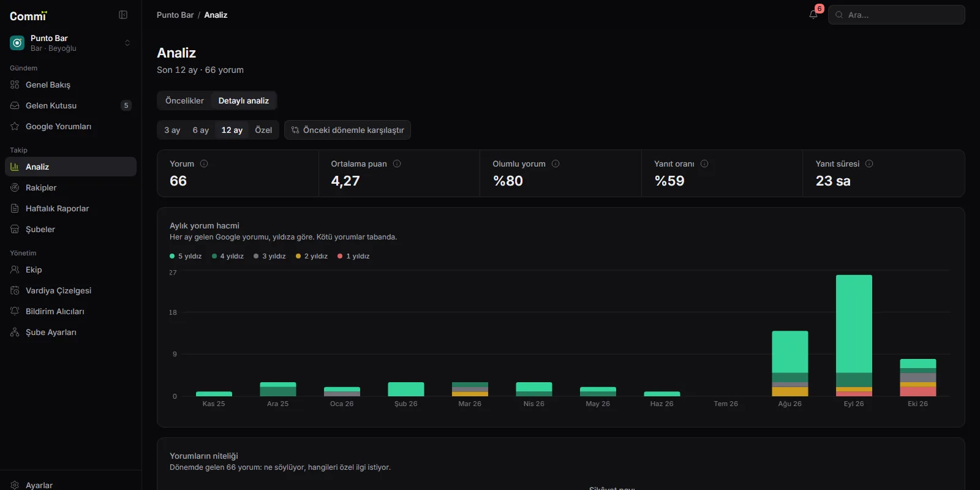Screen dimensions: 980x490
Task: Switch to the Detaylı analiz tab
Action: pyautogui.click(x=244, y=100)
